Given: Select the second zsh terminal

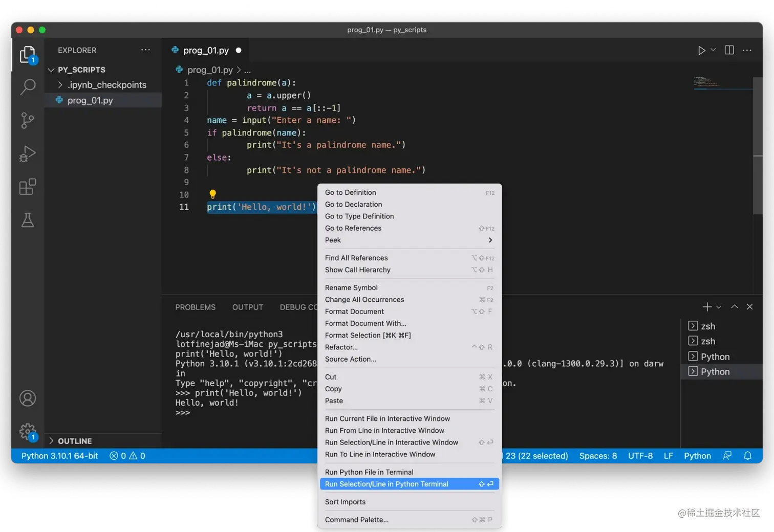Looking at the screenshot, I should 721,341.
